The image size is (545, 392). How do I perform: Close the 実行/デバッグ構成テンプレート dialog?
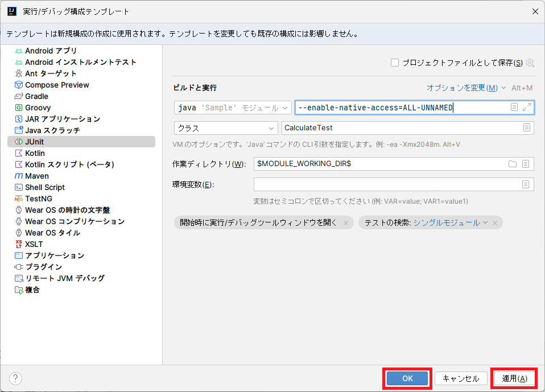pos(535,11)
